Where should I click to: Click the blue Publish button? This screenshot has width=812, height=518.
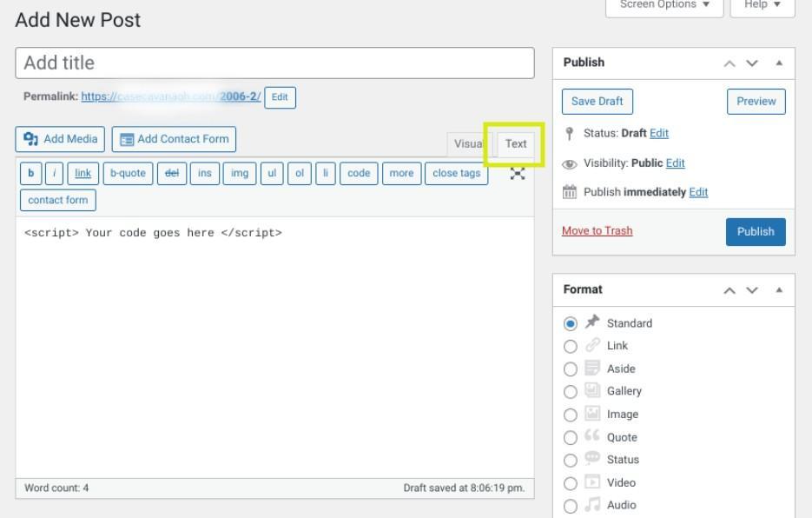(756, 232)
